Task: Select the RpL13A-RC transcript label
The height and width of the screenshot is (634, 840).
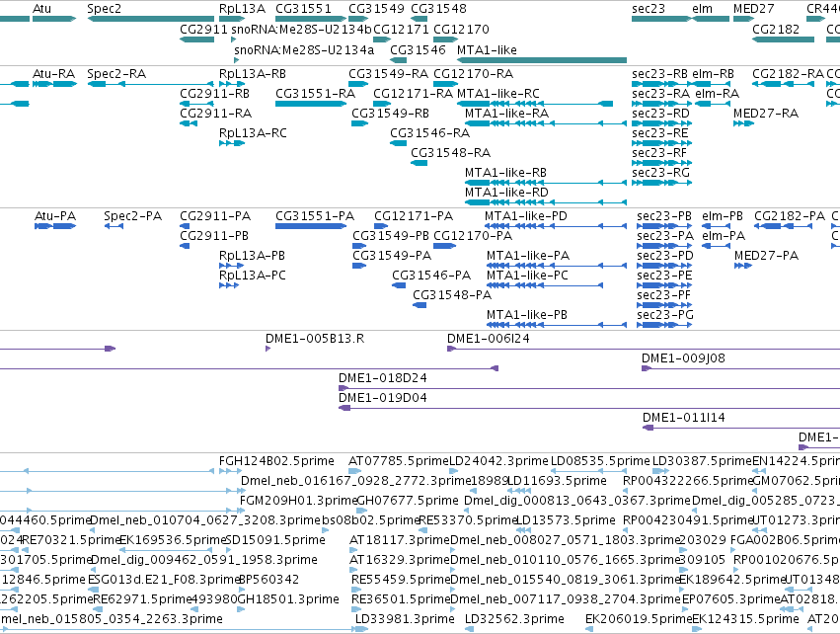Action: click(x=253, y=133)
